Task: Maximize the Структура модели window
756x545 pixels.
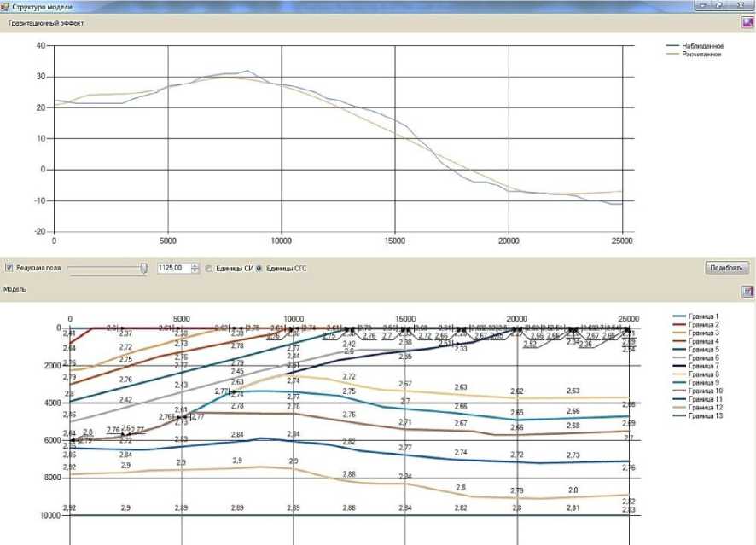Action: (718, 5)
